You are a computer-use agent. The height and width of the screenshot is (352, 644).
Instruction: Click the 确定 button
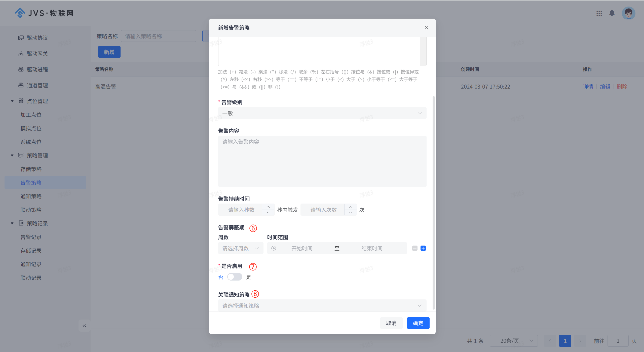pyautogui.click(x=418, y=323)
